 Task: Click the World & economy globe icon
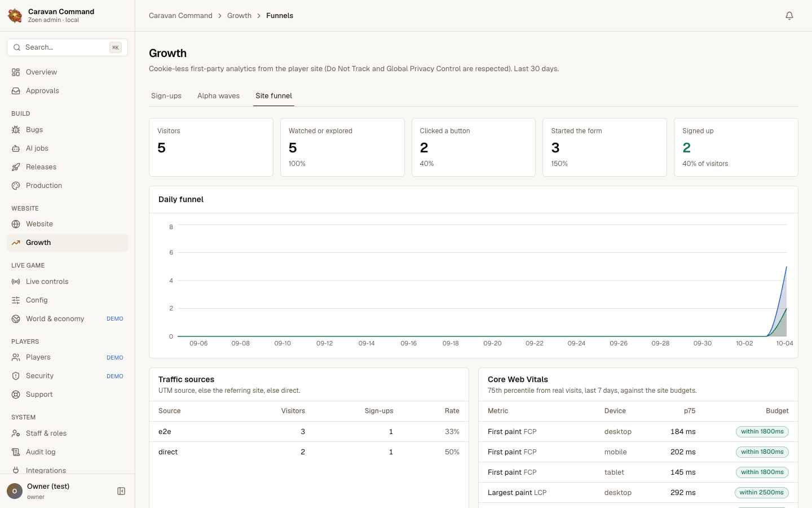(x=16, y=319)
